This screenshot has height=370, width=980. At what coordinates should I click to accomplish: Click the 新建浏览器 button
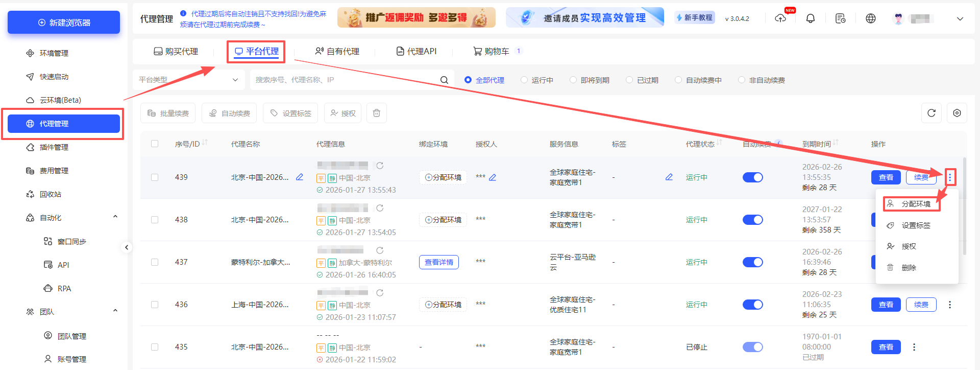[64, 22]
